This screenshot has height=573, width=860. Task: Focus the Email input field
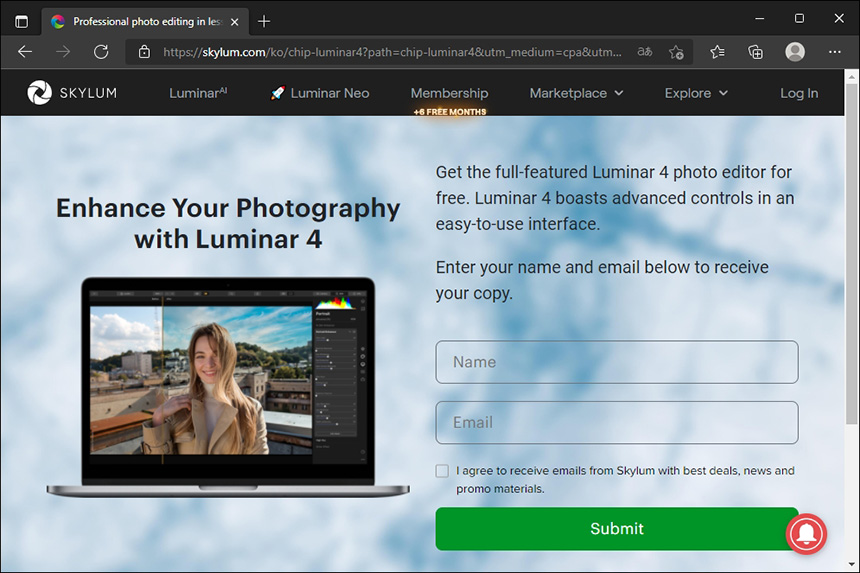pos(616,422)
